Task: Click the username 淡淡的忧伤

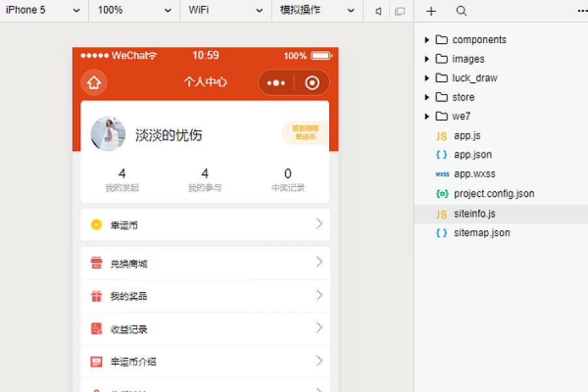Action: 169,135
